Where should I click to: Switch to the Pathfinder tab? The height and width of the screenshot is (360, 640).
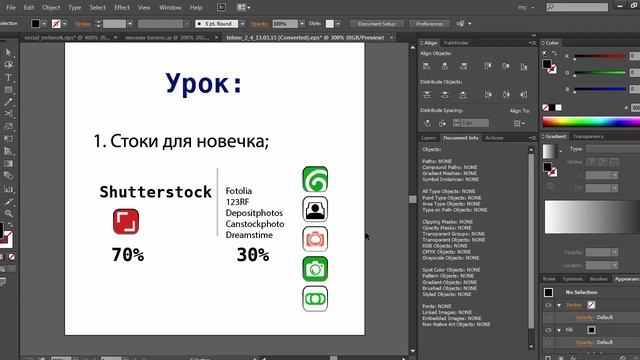pos(456,42)
